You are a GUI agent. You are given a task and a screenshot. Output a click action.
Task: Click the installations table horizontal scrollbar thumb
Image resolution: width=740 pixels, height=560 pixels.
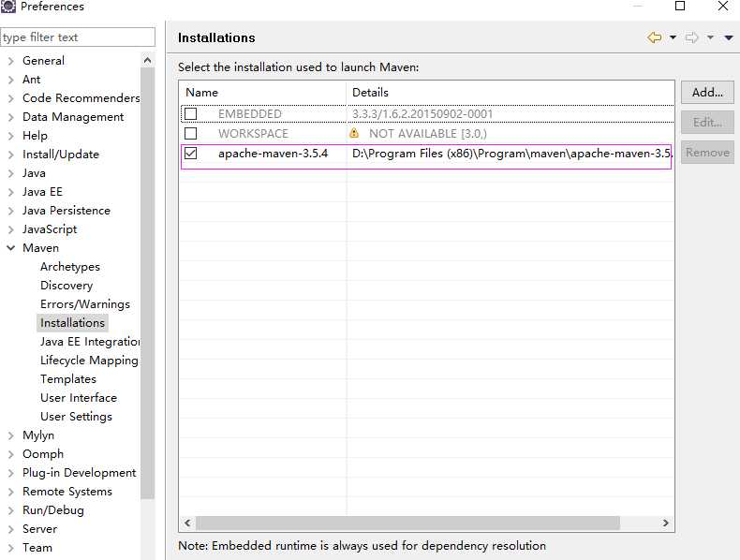(x=407, y=523)
